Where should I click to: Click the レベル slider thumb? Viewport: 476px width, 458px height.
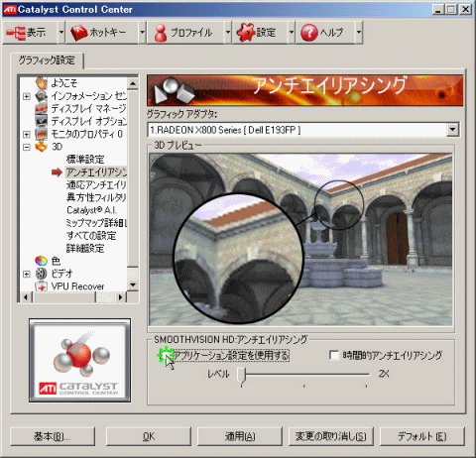pos(242,376)
